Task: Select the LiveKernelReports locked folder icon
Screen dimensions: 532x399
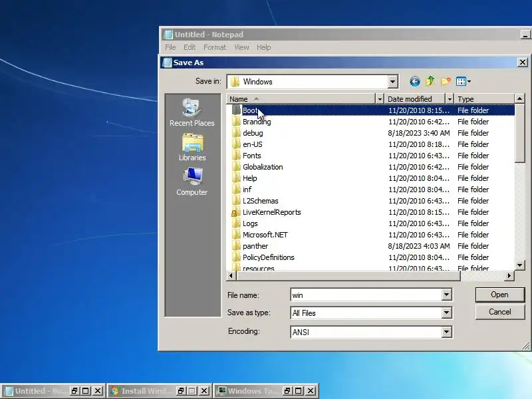Action: tap(235, 212)
